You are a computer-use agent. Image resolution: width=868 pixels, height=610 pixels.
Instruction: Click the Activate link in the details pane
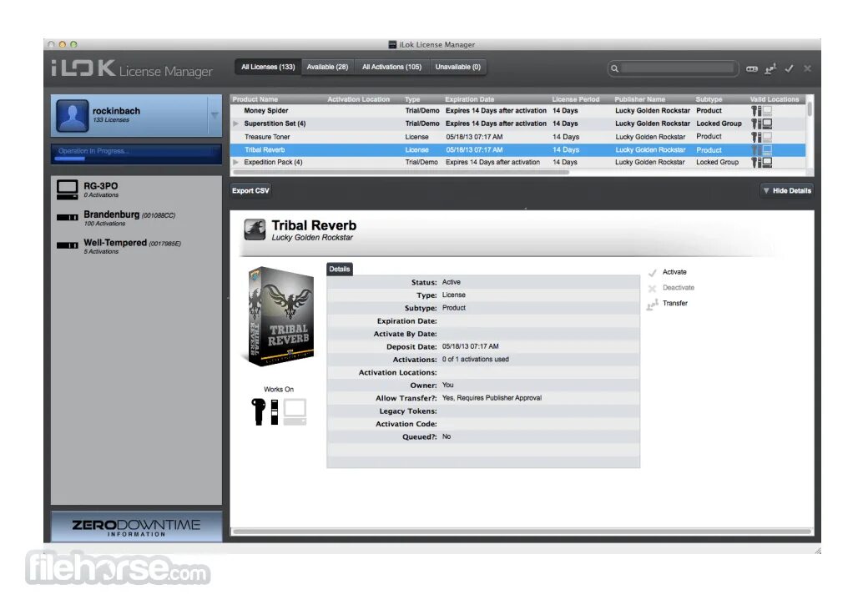[x=674, y=272]
